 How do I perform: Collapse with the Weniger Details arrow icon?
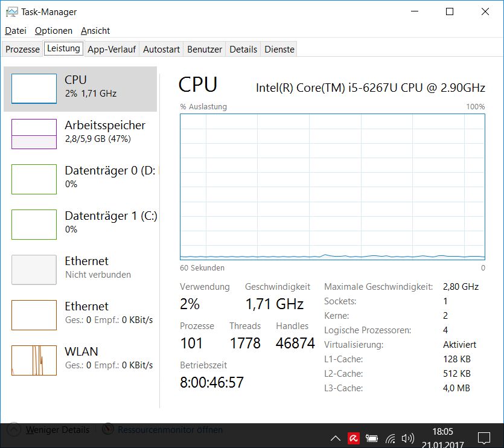14,430
